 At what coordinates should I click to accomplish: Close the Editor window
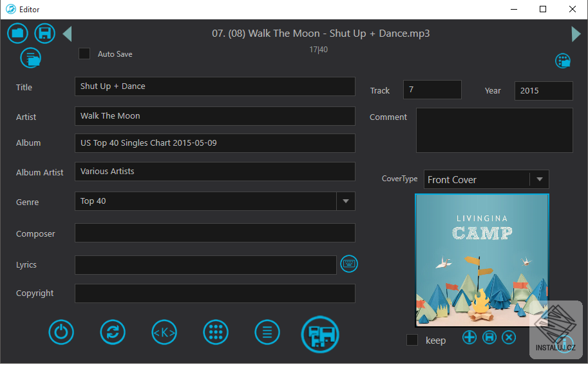[573, 9]
